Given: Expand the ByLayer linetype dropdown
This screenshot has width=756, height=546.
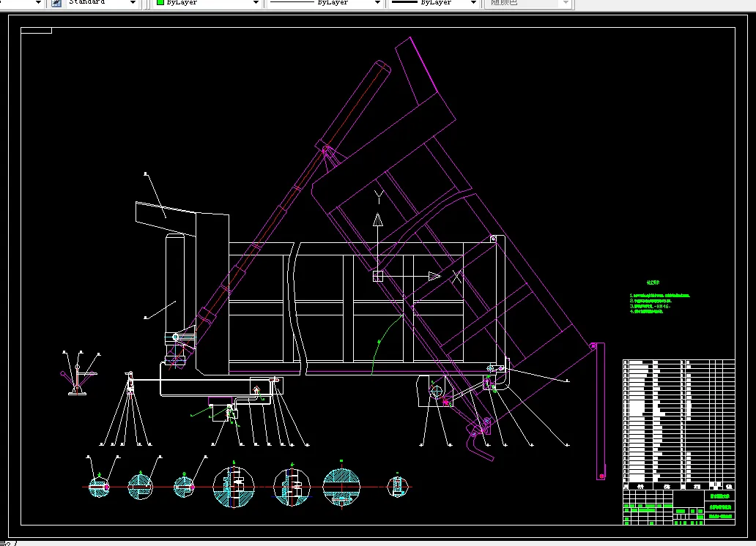Looking at the screenshot, I should click(377, 3).
